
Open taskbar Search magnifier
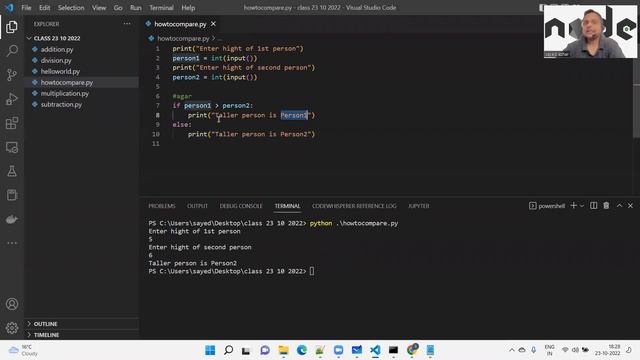point(229,350)
